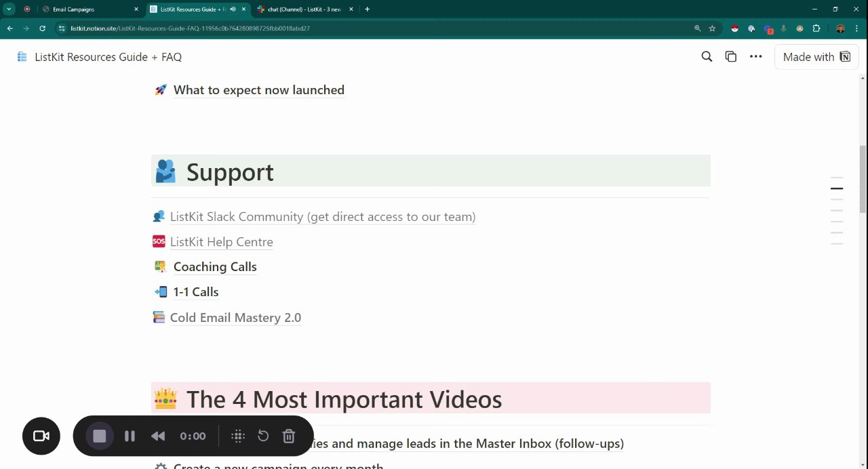Close the chat (Channel) Slack tab
868x469 pixels.
(x=351, y=9)
